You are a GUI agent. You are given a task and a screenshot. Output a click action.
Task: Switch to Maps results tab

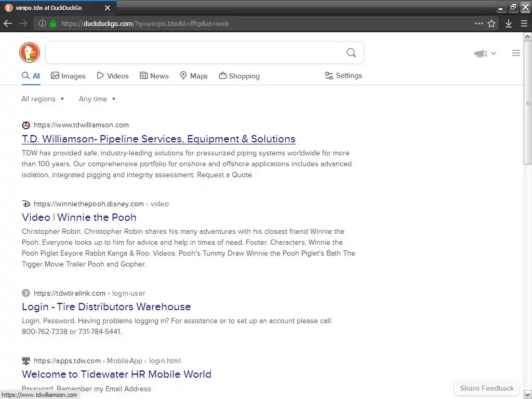194,76
